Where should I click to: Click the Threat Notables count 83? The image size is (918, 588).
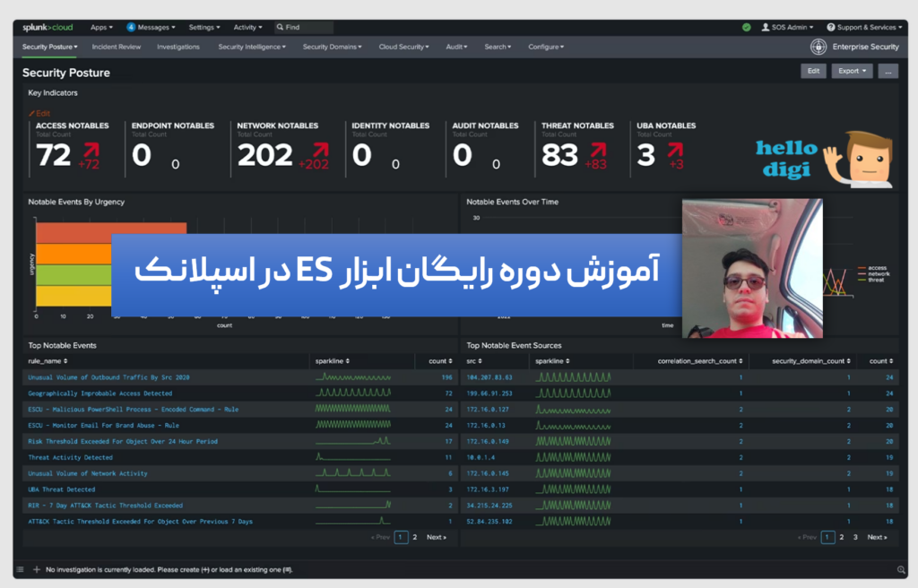tap(559, 155)
